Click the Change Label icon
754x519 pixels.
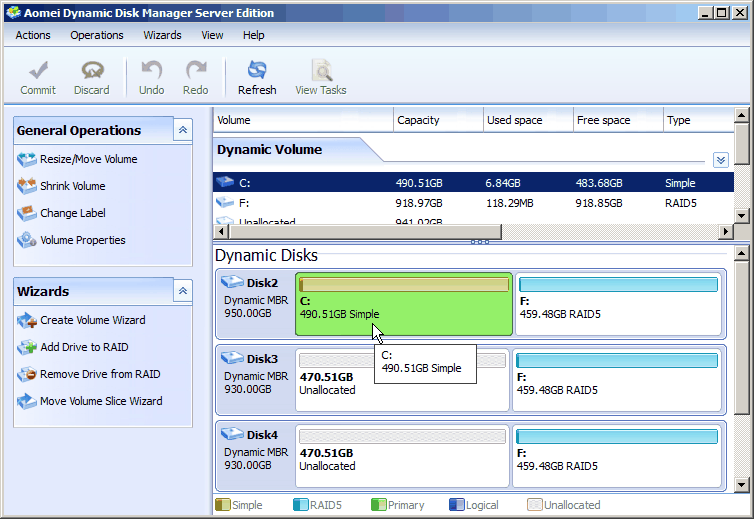(x=27, y=213)
